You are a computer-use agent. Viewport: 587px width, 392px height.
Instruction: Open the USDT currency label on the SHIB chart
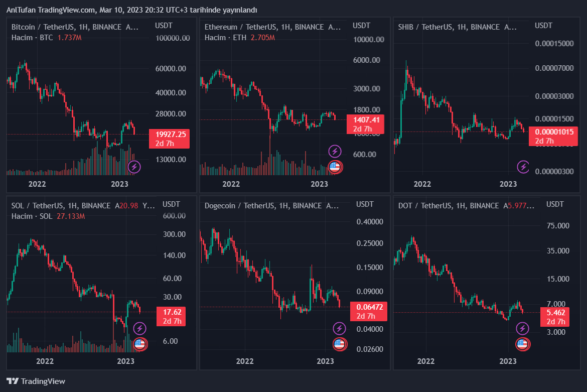[543, 26]
